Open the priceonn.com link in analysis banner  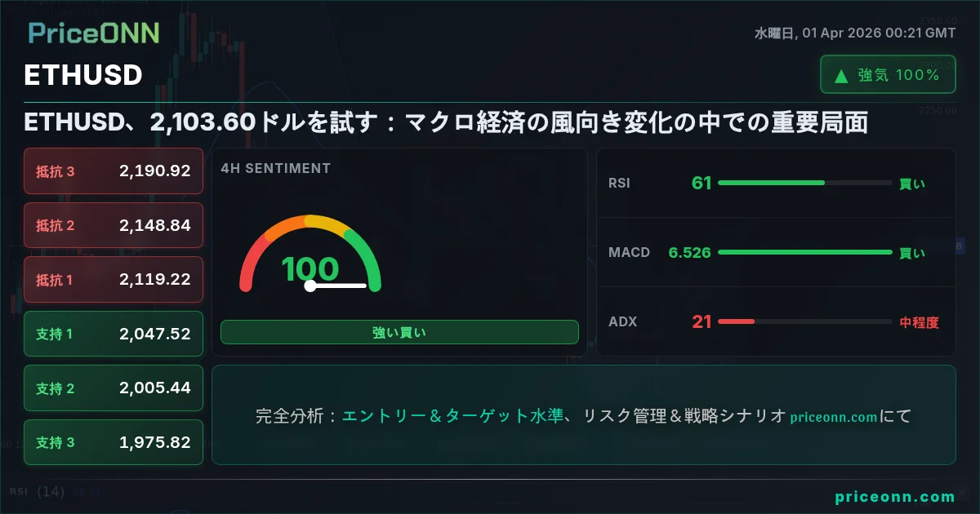(834, 417)
